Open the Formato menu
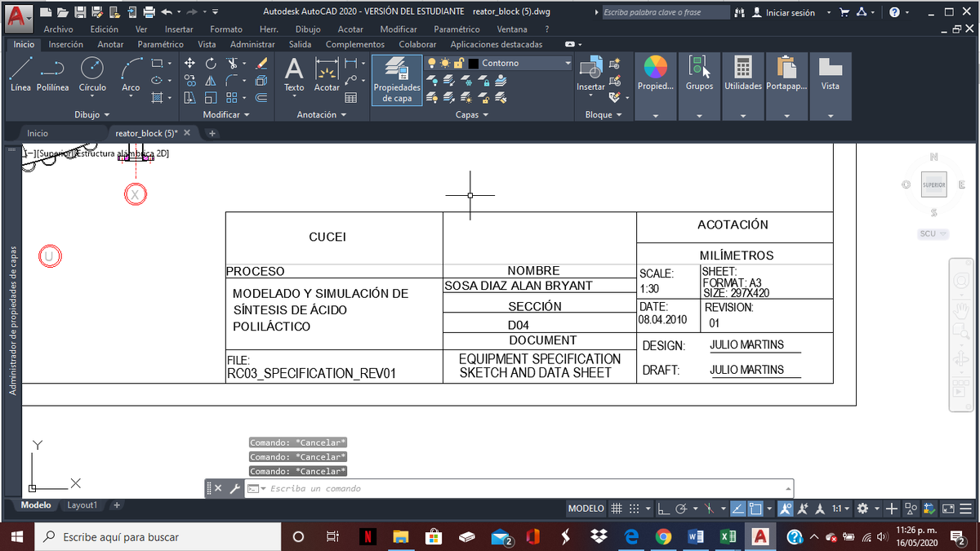The height and width of the screenshot is (551, 980). [x=226, y=29]
